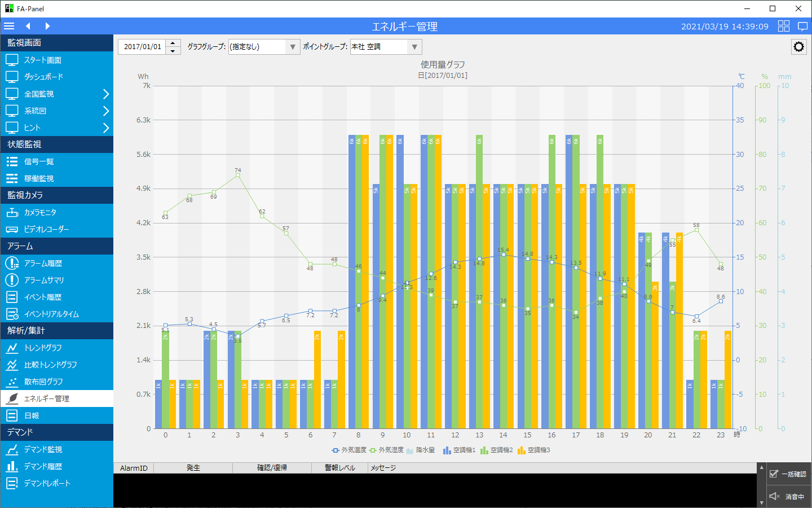Screen dimensions: 812x508
Task: Open graph settings gear icon
Action: [x=798, y=47]
